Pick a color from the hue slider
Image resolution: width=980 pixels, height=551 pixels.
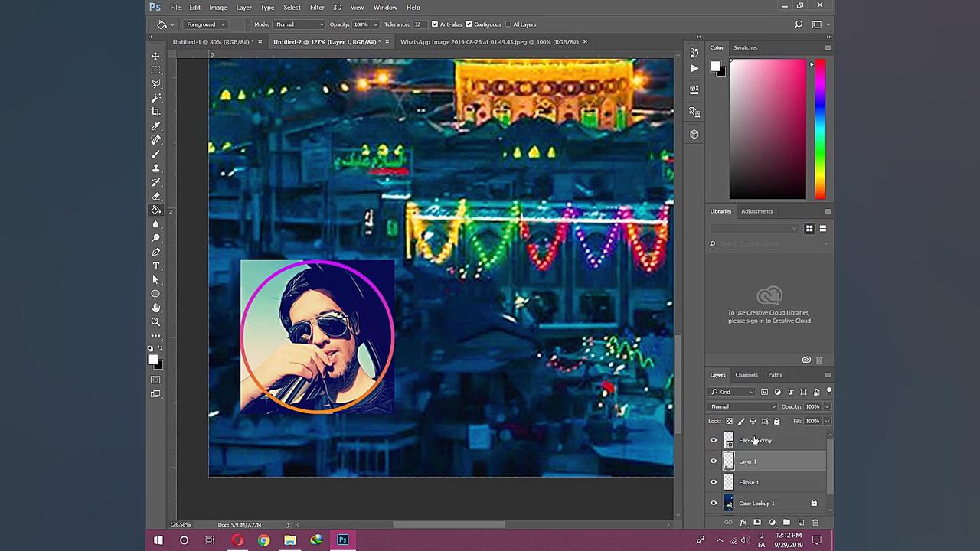point(820,130)
